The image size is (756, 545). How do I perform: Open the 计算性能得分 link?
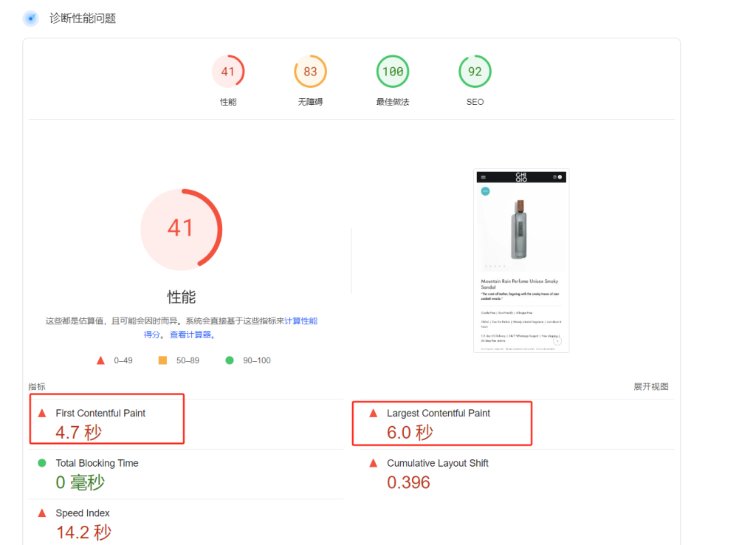coord(301,321)
